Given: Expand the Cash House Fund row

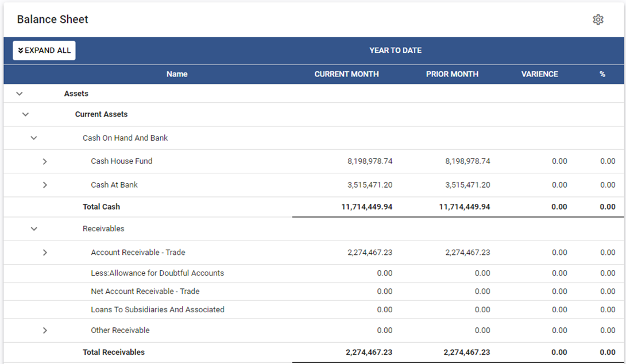Looking at the screenshot, I should [x=45, y=161].
